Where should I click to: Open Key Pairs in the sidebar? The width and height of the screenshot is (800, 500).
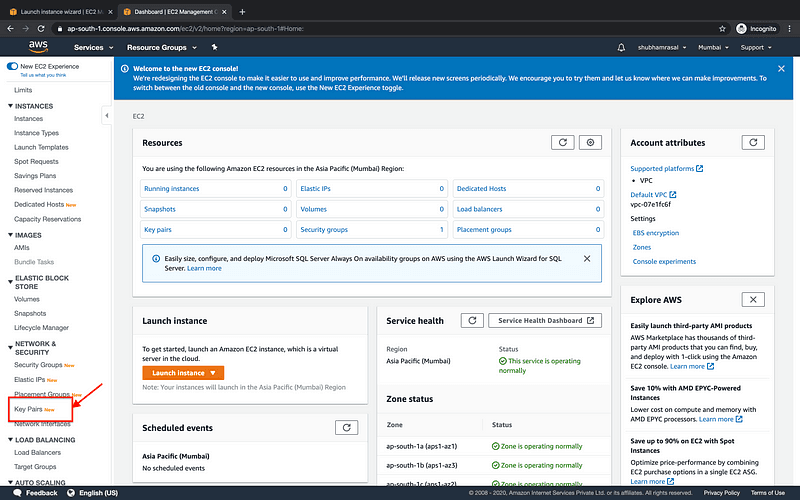[x=28, y=409]
